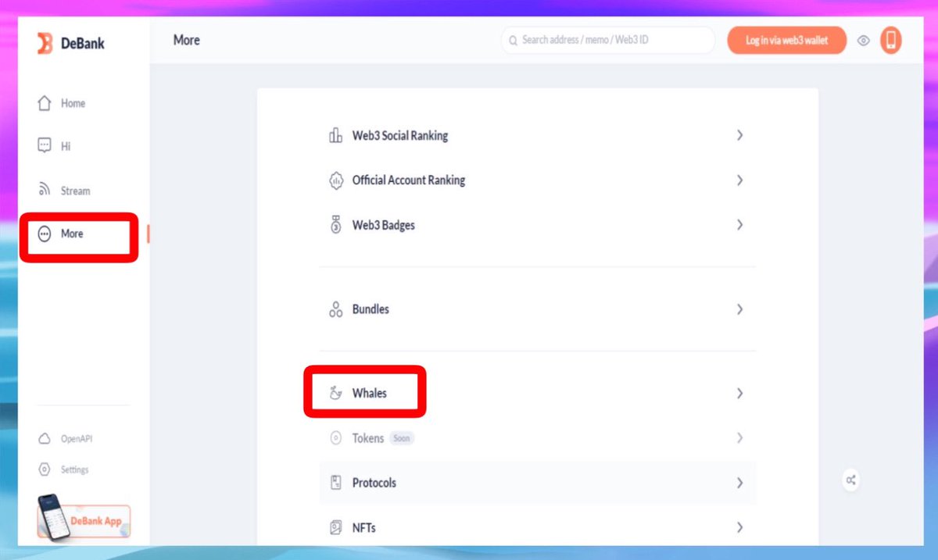
Task: Click the Protocols document icon
Action: (335, 483)
